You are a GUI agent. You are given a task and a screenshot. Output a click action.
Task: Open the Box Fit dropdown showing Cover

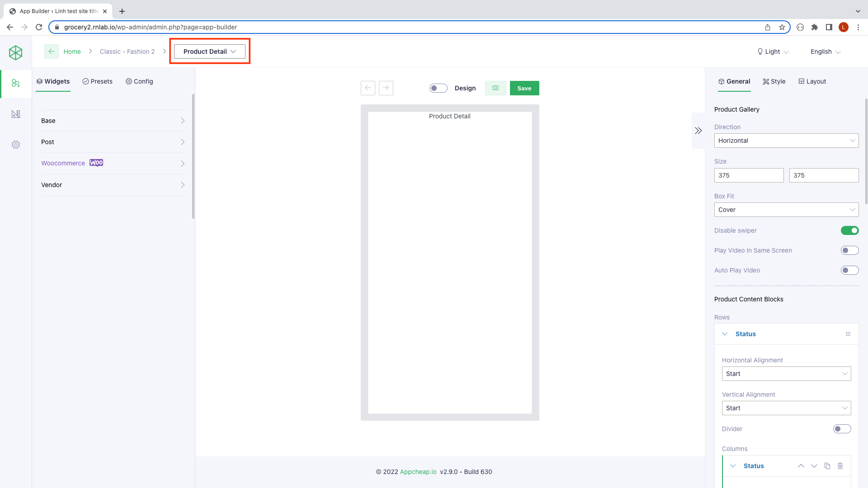pyautogui.click(x=786, y=210)
